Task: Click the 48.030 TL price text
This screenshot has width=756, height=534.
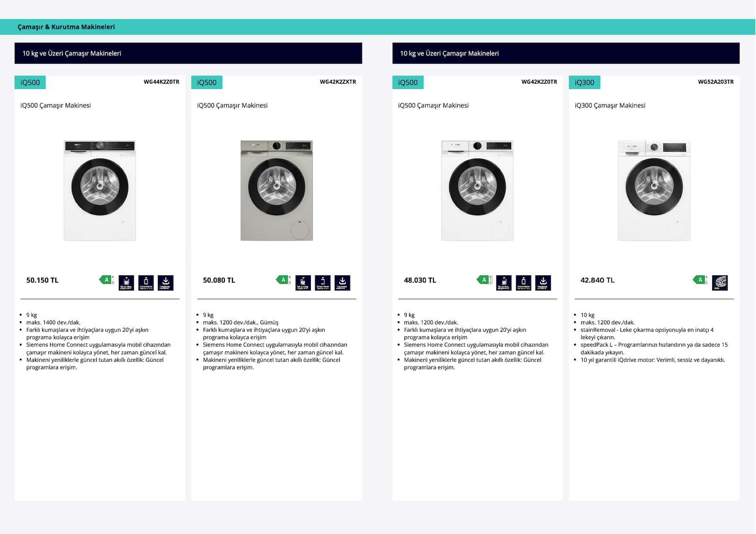Action: pyautogui.click(x=420, y=280)
